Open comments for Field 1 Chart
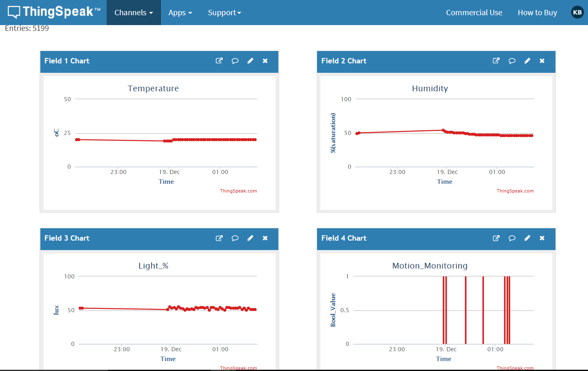The image size is (588, 371). tap(235, 61)
